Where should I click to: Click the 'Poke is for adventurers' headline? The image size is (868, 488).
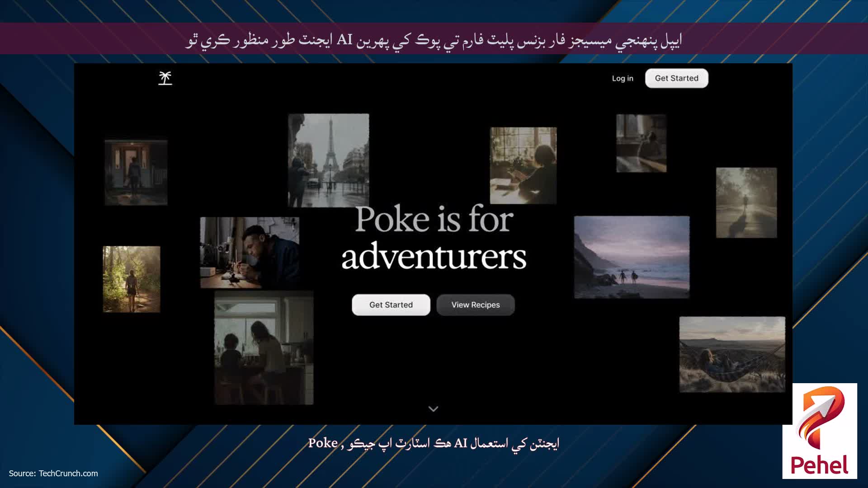coord(434,238)
